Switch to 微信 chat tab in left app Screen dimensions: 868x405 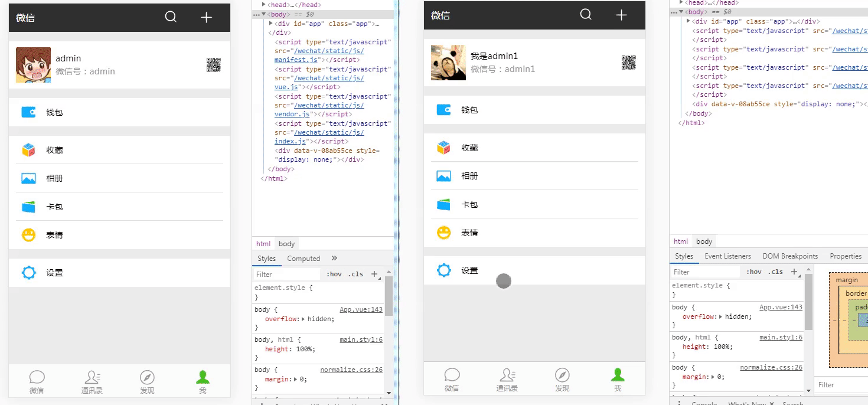pyautogui.click(x=37, y=382)
